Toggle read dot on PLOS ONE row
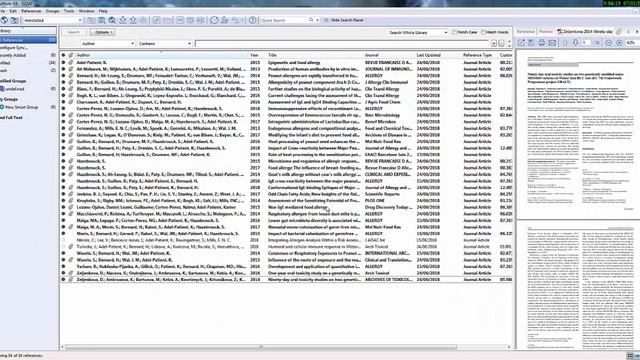The width and height of the screenshot is (640, 360). pyautogui.click(x=63, y=200)
